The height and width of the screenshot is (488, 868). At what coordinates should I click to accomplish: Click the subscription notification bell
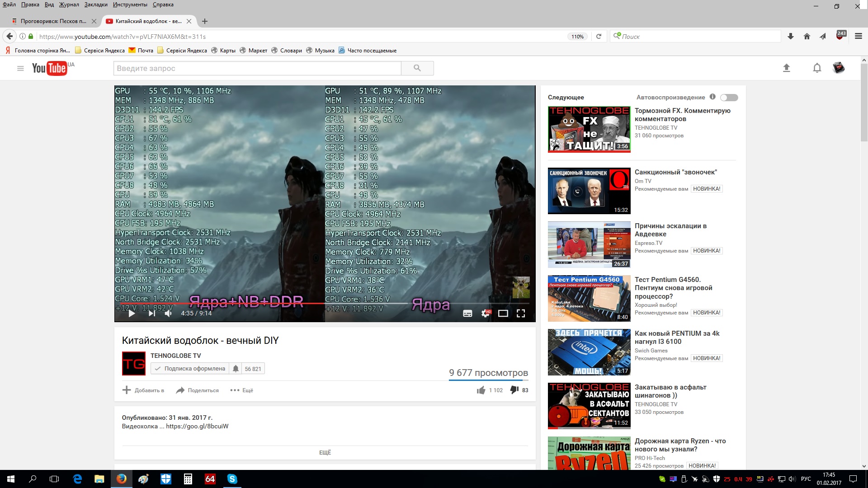236,369
